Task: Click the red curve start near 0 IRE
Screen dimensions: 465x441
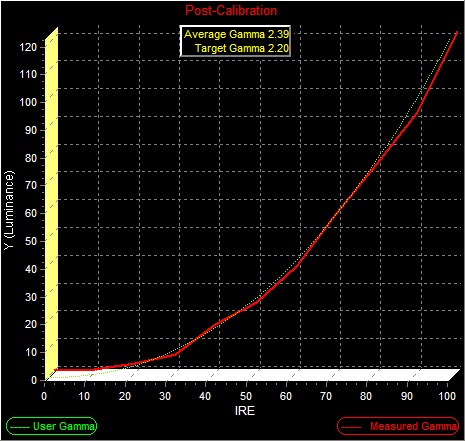Action: 56,370
